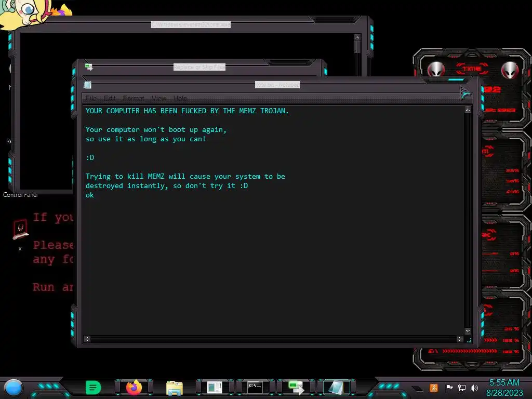Open the Help menu in Notepad
Viewport: 532px width, 399px height.
click(x=180, y=98)
